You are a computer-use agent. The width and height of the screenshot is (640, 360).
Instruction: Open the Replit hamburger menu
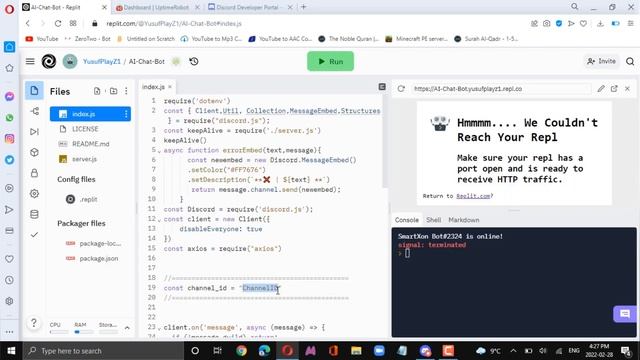pyautogui.click(x=30, y=61)
